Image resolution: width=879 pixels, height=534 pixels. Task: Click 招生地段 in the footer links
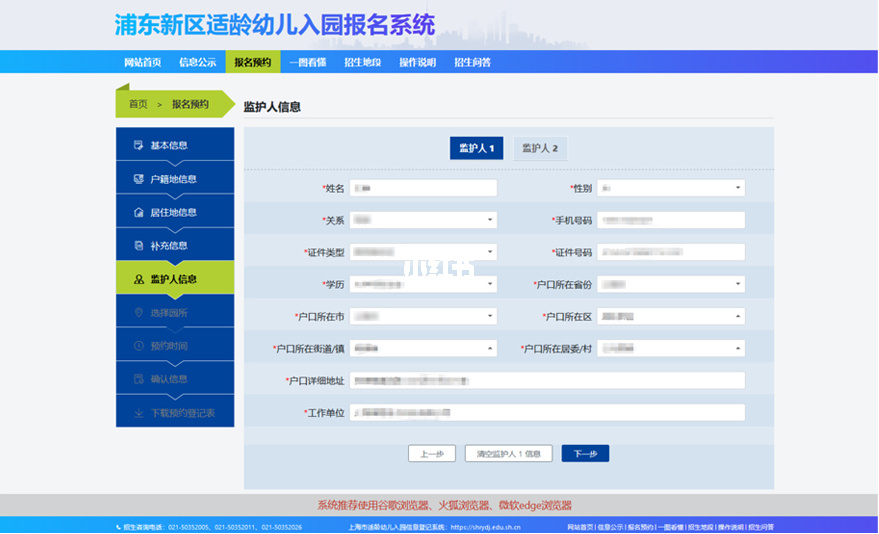click(x=701, y=527)
